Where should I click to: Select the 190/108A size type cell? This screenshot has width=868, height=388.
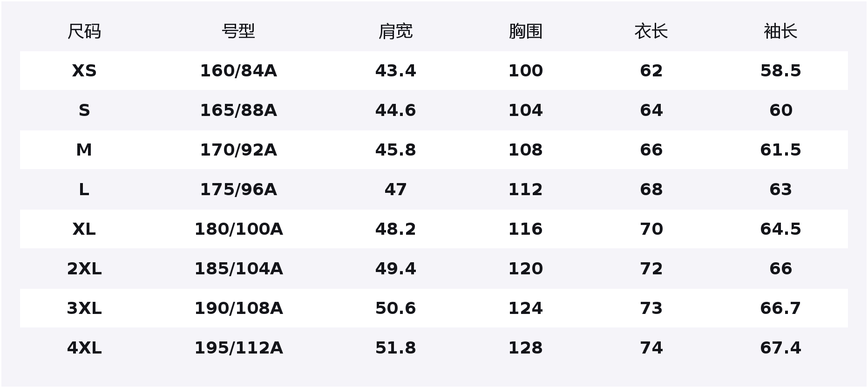[238, 308]
